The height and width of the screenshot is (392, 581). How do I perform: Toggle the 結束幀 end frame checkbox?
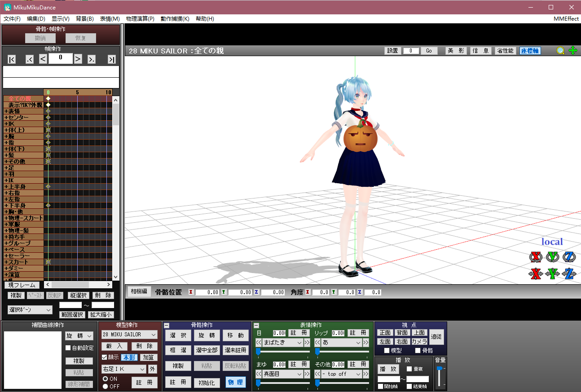click(x=409, y=386)
